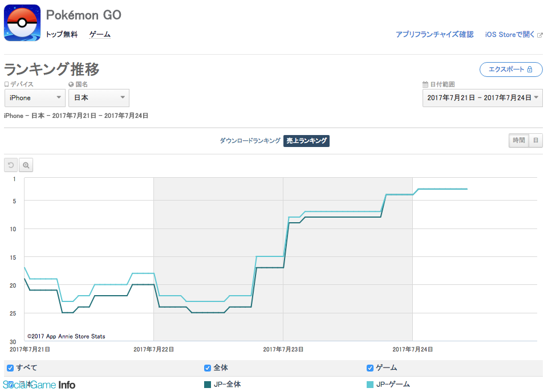The image size is (548, 392).
Task: Open the date range dropdown
Action: pyautogui.click(x=482, y=98)
